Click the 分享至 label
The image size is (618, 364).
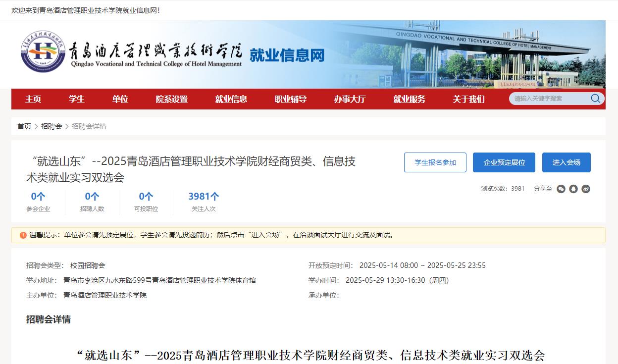(543, 189)
